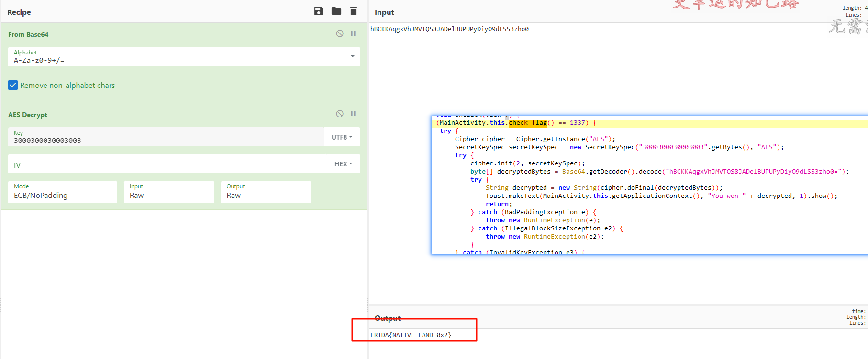This screenshot has width=868, height=359.
Task: Uncheck Remove non-alphabet chars
Action: click(x=13, y=85)
